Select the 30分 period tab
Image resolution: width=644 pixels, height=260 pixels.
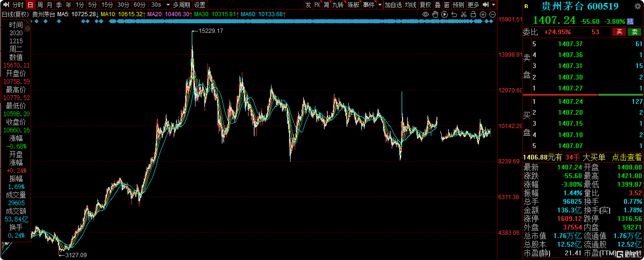[123, 5]
